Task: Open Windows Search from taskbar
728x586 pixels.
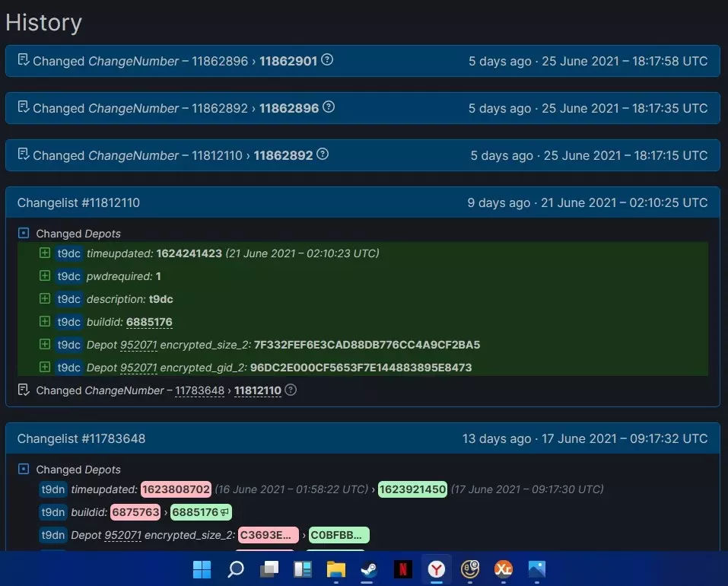Action: pyautogui.click(x=235, y=568)
